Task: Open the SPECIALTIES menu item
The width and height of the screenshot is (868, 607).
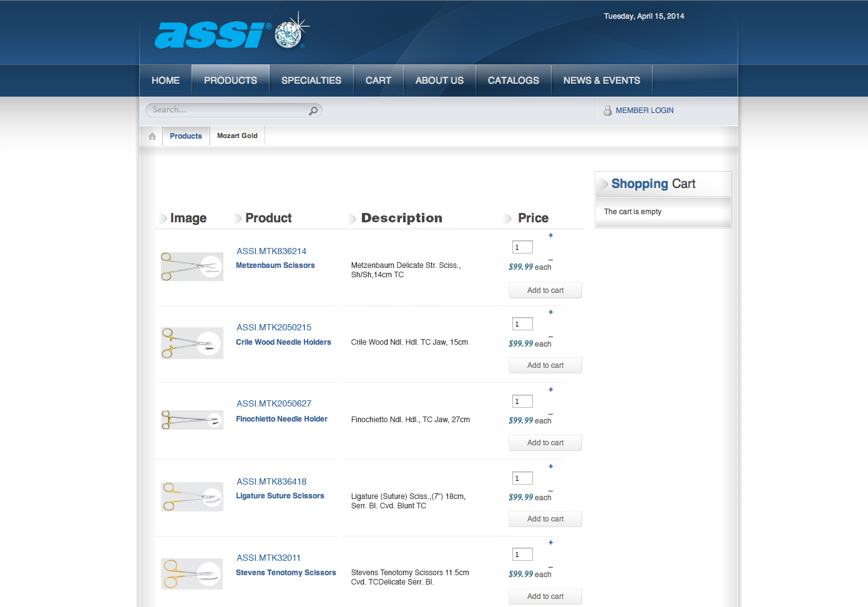Action: click(311, 81)
